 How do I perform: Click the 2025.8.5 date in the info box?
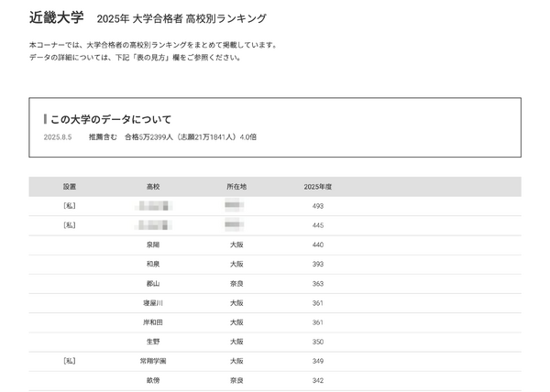pyautogui.click(x=58, y=137)
